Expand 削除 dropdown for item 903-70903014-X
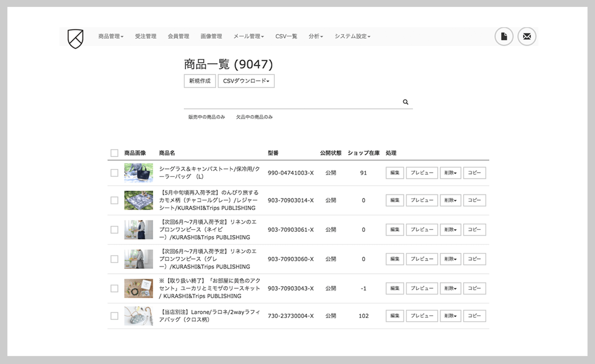Screen dimensions: 595x364 coord(450,200)
